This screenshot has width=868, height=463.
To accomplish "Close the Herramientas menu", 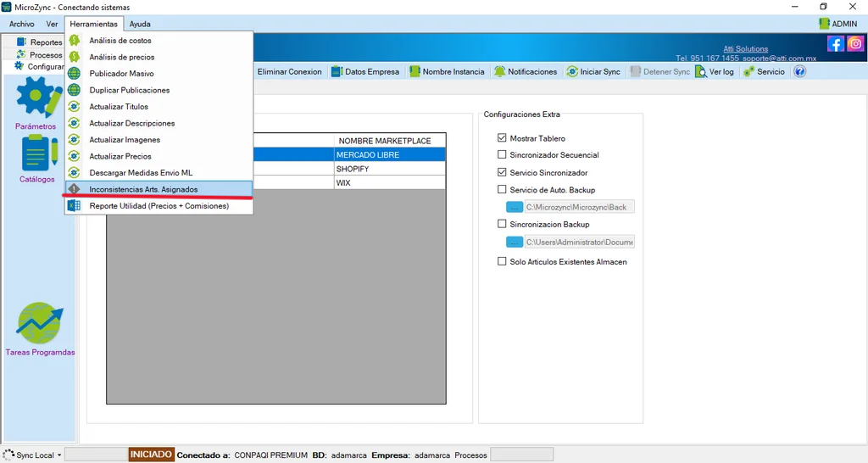I will 93,24.
